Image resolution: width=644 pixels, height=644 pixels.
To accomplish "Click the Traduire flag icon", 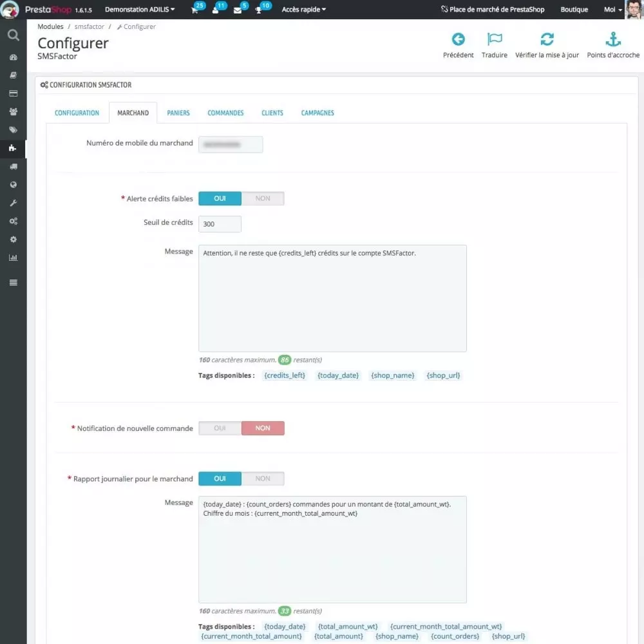I will (x=494, y=40).
